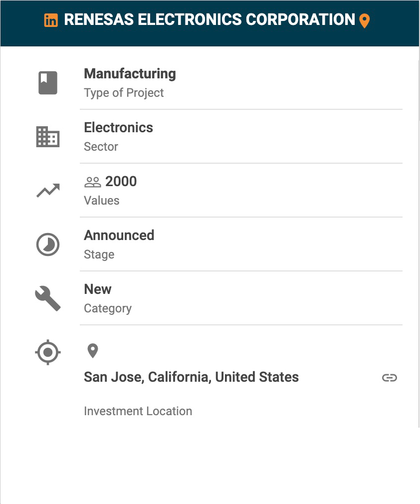Open the LinkedIn icon in the header
The image size is (420, 504).
click(x=51, y=20)
